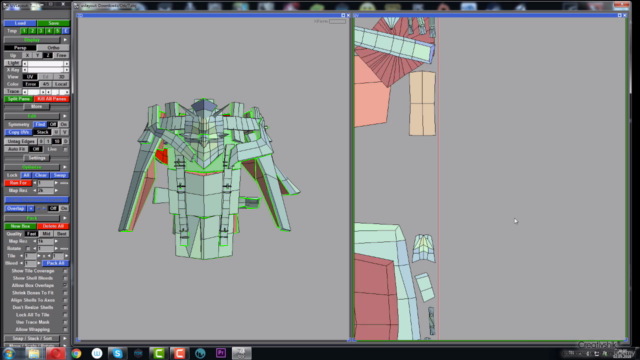Click Pack All
This screenshot has width=640, height=360.
(56, 263)
